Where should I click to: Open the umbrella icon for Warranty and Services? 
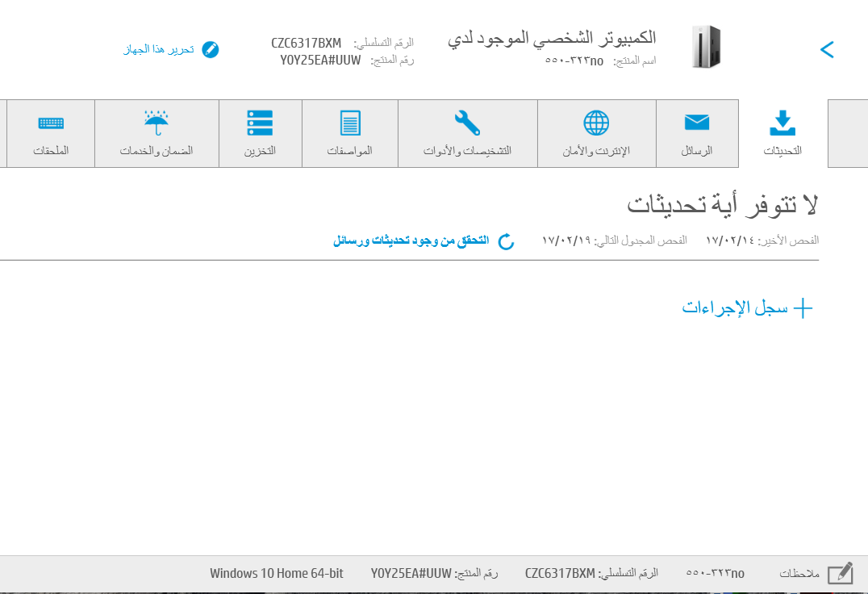(x=156, y=123)
